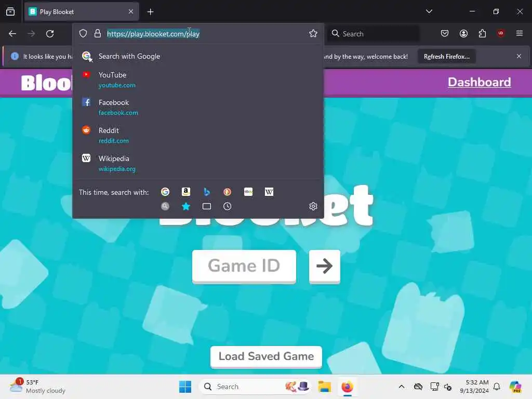Open File Explorer from taskbar
Screen dimensions: 532x399
pyautogui.click(x=324, y=387)
